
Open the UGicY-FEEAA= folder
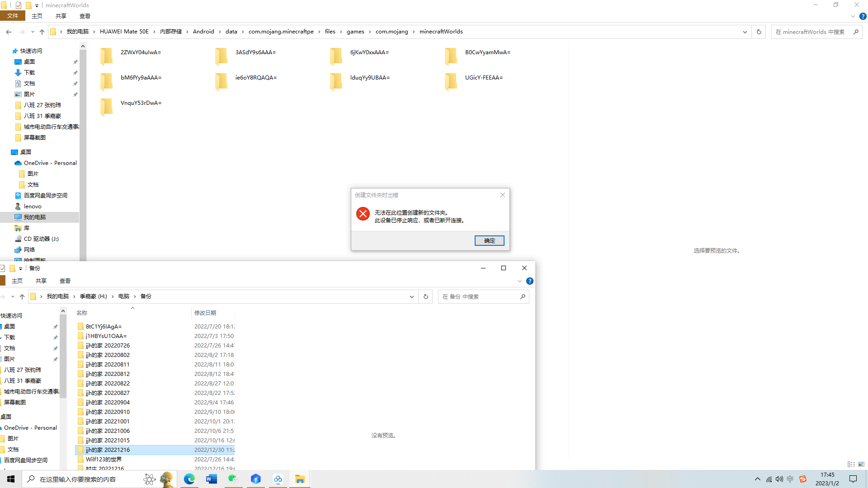click(483, 78)
